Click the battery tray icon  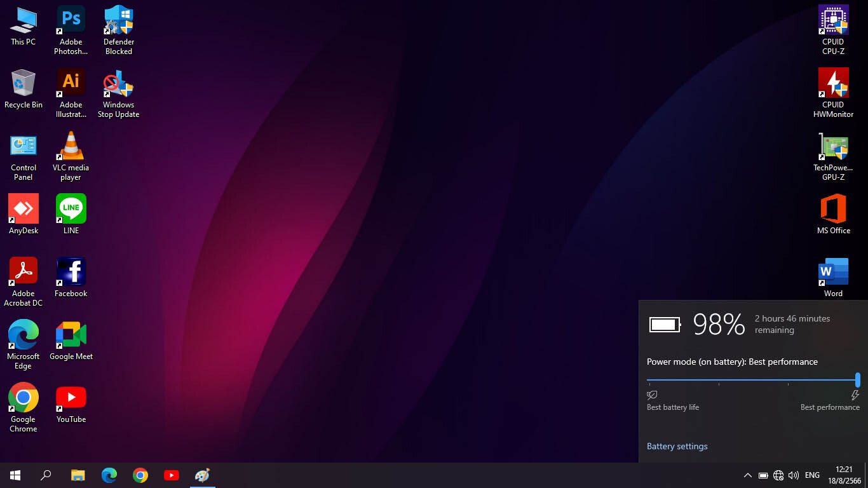click(x=763, y=475)
